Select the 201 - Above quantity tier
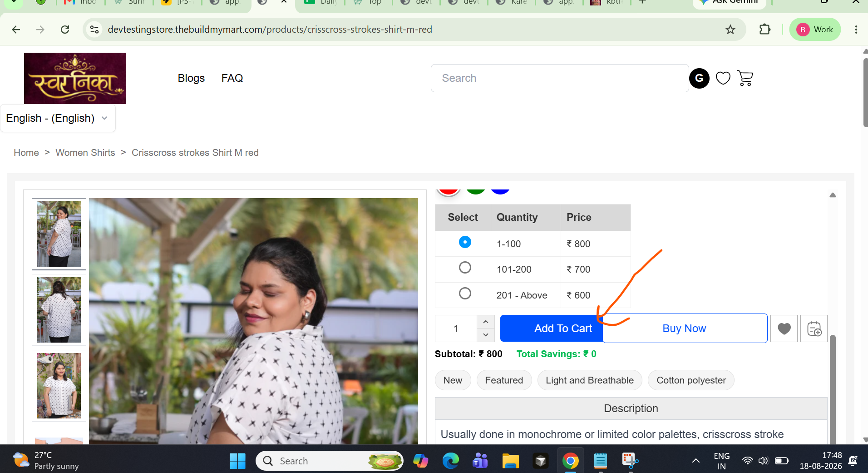This screenshot has height=473, width=868. (465, 294)
